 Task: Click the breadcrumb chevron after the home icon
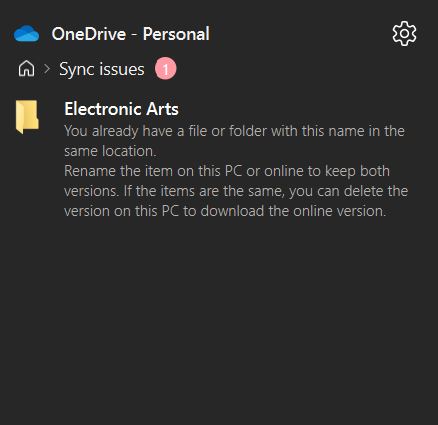[47, 69]
